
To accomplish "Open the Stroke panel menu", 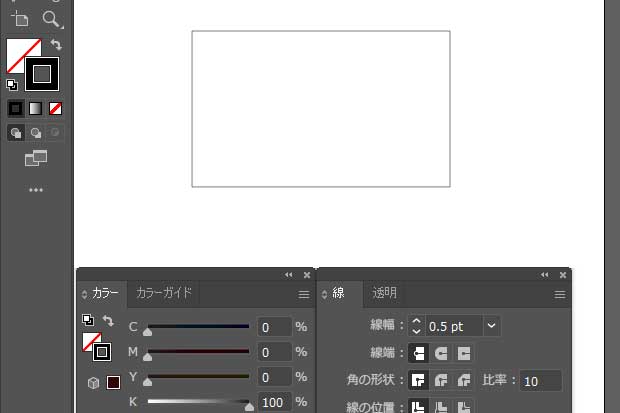I will click(x=560, y=295).
